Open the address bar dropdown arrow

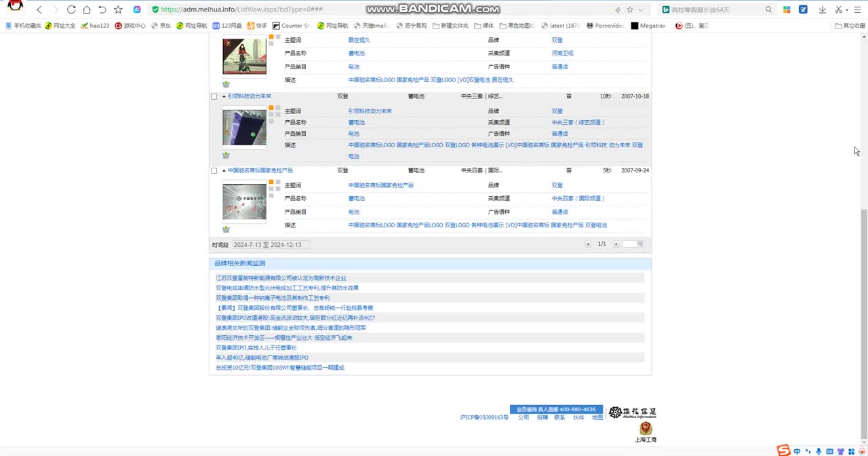point(642,9)
